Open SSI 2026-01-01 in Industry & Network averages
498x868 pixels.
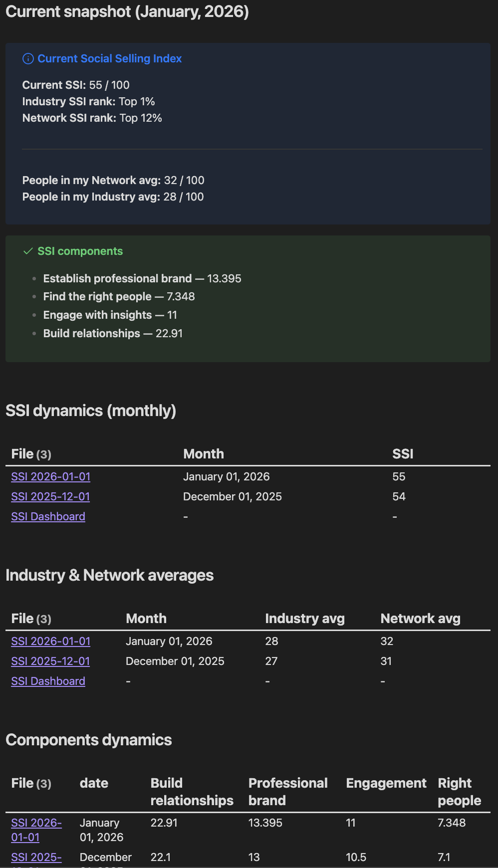click(50, 642)
